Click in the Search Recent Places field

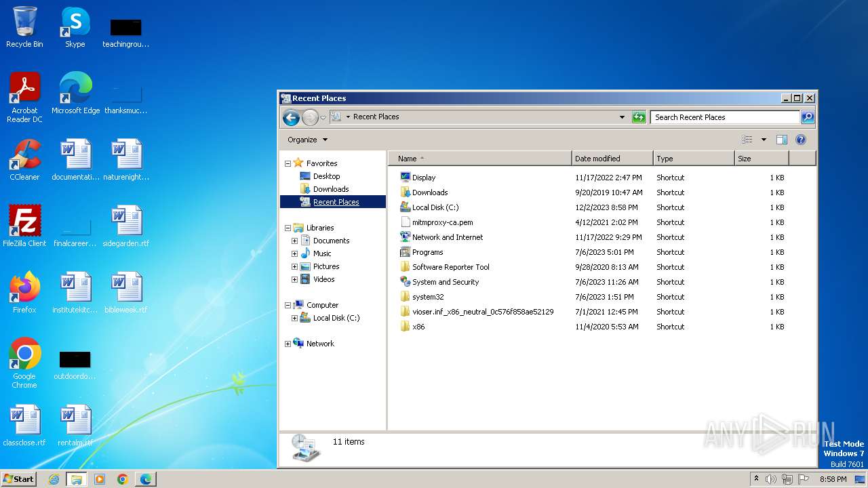click(x=725, y=117)
